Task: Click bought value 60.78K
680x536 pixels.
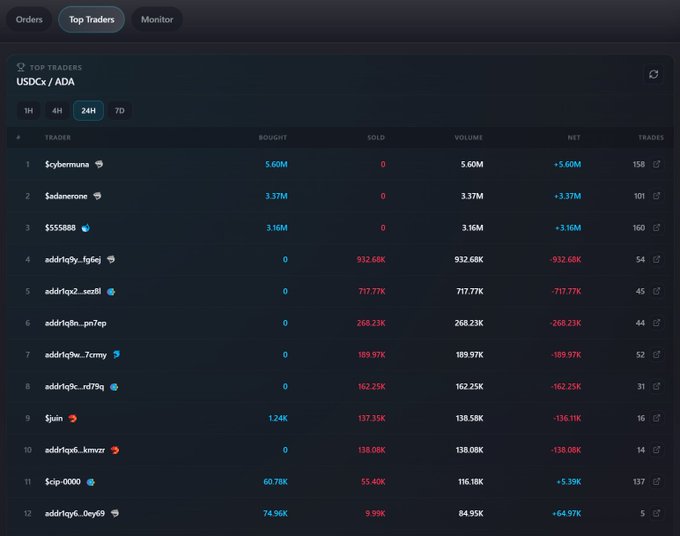Action: pos(275,482)
